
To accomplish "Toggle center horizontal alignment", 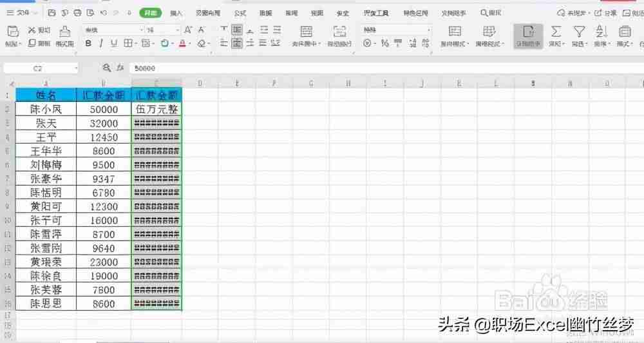I will 237,43.
